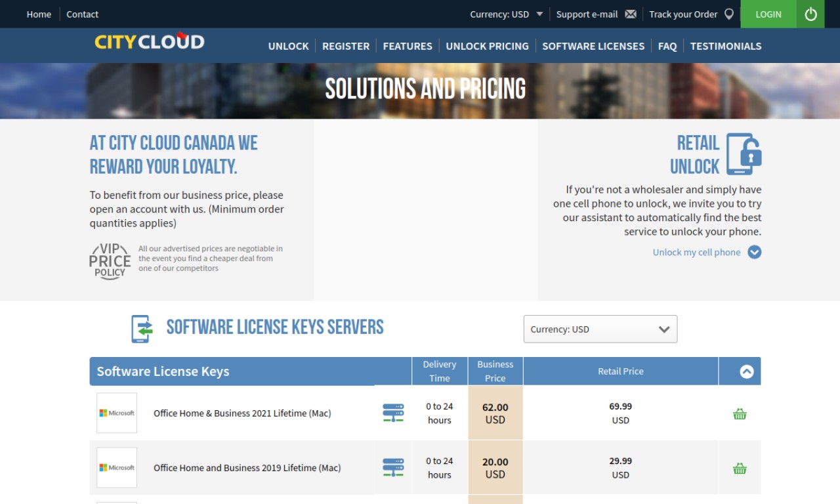Screen dimensions: 840x504
Task: Go to SOFTWARE LICENSES page
Action: click(593, 46)
